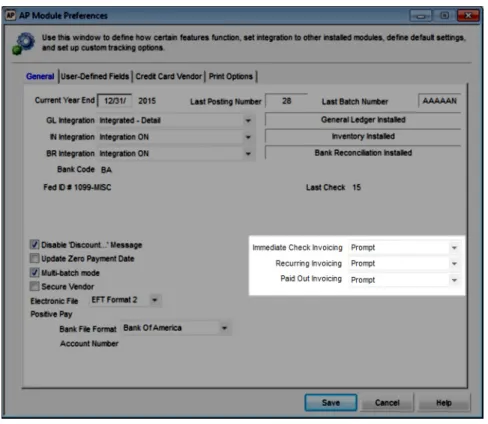488x424 pixels.
Task: Expand the GL Integration dropdown
Action: (x=248, y=120)
